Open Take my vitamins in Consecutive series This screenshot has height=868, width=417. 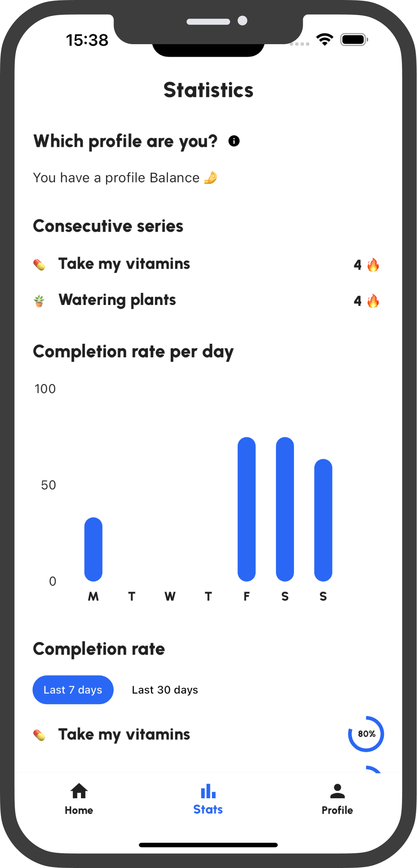pos(206,265)
